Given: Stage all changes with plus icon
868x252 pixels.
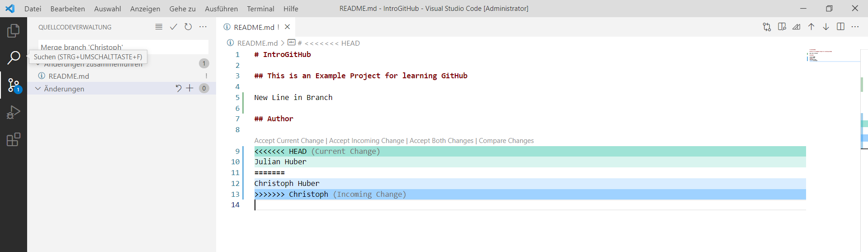Looking at the screenshot, I should 190,88.
